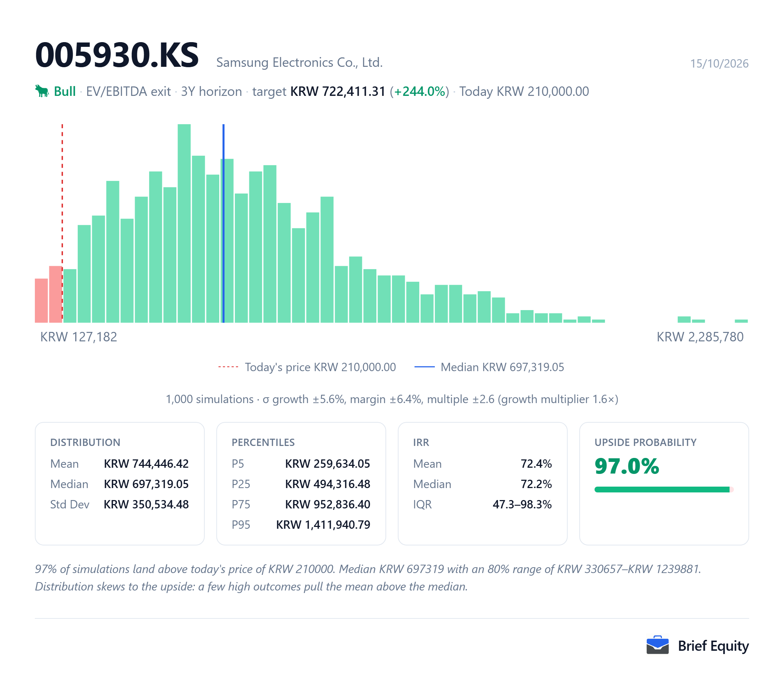Image resolution: width=784 pixels, height=674 pixels.
Task: Click the IQR 47.3–98.3% value
Action: tap(522, 505)
